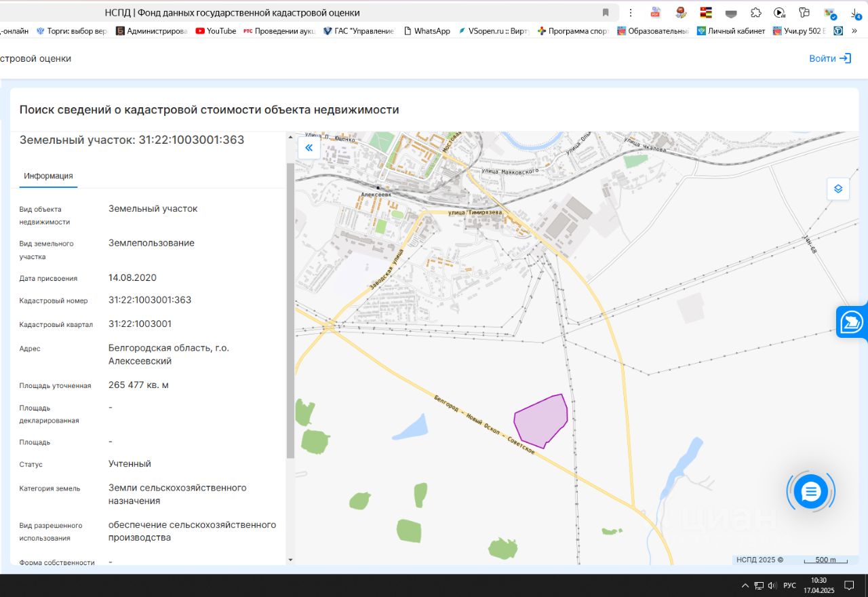Image resolution: width=868 pixels, height=597 pixels.
Task: Show hidden system tray icons chevron
Action: point(745,585)
